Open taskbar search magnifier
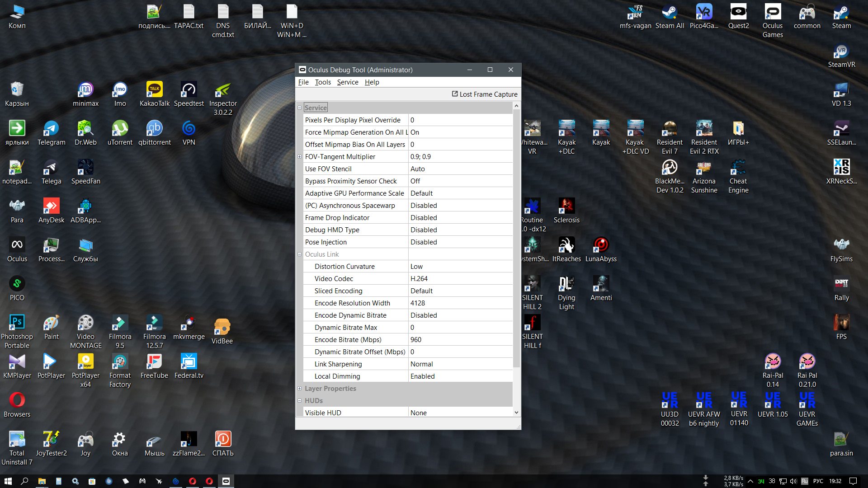The width and height of the screenshot is (868, 488). click(25, 481)
